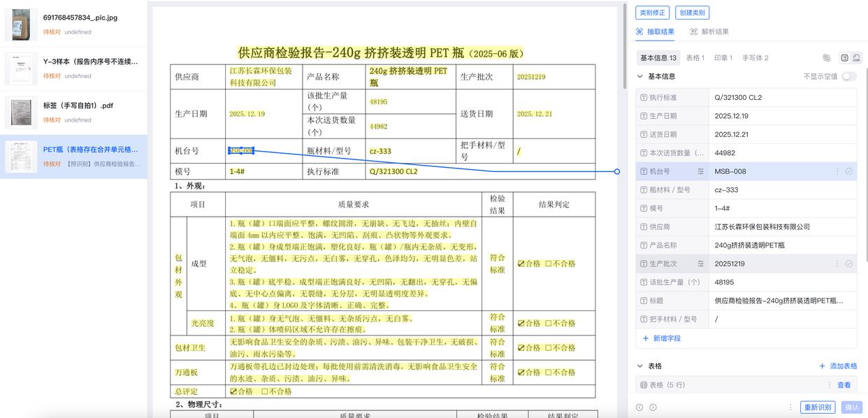Viewport: 868px width, 418px height.
Task: Click highlighted 20251219 in document
Action: click(x=531, y=77)
